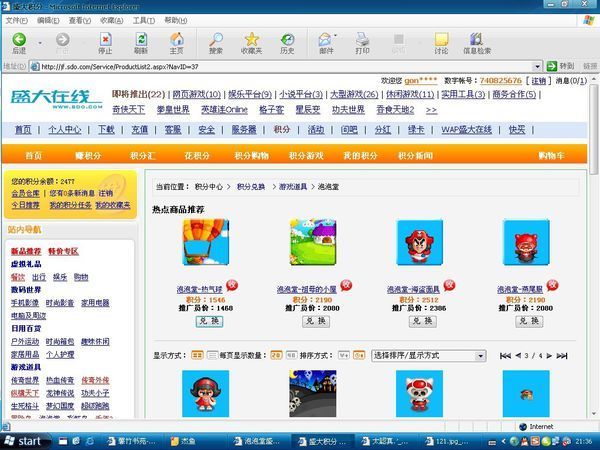Click the Shanda Online logo
The image size is (600, 450).
click(56, 99)
